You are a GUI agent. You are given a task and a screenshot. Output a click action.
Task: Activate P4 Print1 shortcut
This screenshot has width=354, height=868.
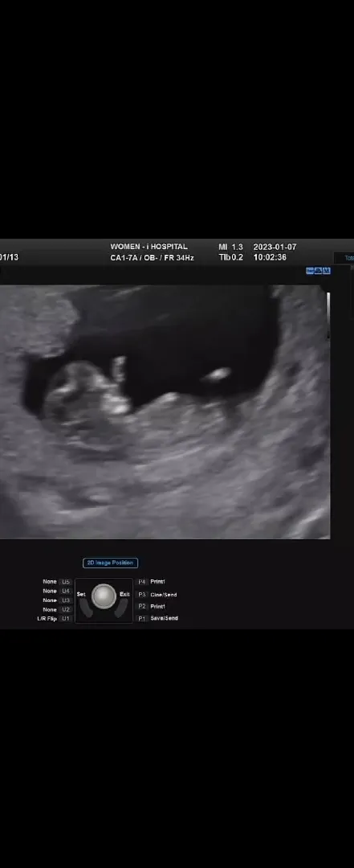pos(152,582)
